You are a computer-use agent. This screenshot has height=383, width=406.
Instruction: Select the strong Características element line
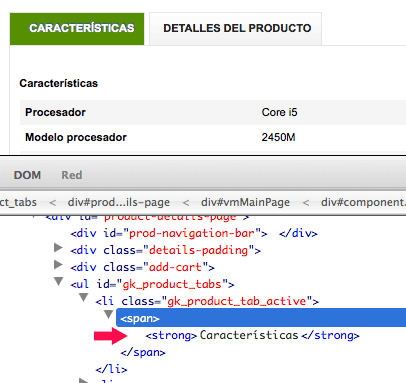pos(253,335)
